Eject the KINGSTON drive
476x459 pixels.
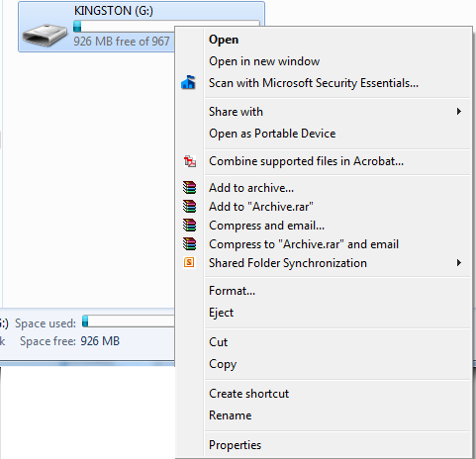(x=323, y=313)
